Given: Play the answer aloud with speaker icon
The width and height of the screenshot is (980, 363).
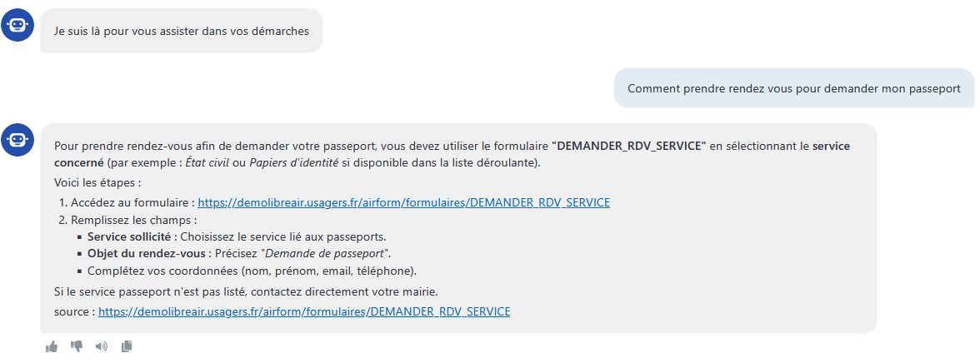Looking at the screenshot, I should pos(102,346).
